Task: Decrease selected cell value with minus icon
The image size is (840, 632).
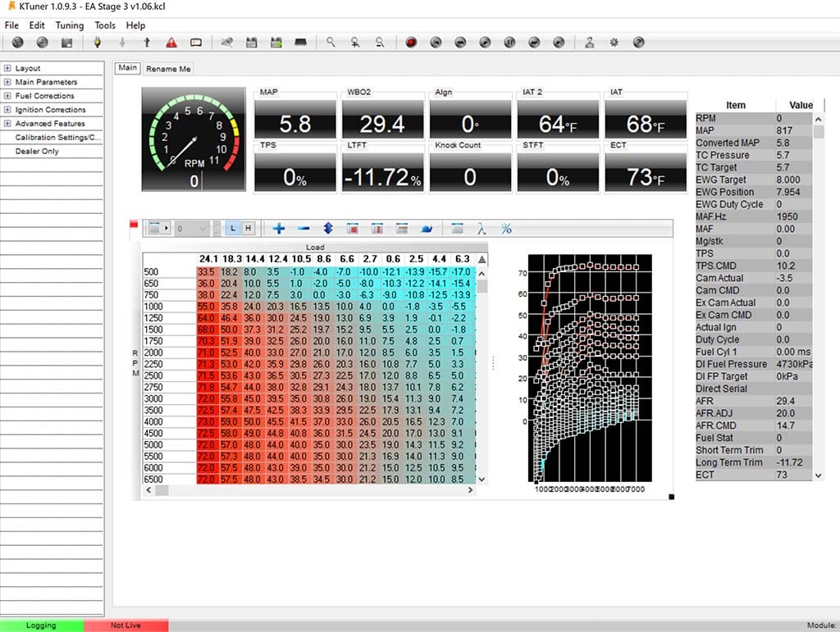Action: pos(302,228)
